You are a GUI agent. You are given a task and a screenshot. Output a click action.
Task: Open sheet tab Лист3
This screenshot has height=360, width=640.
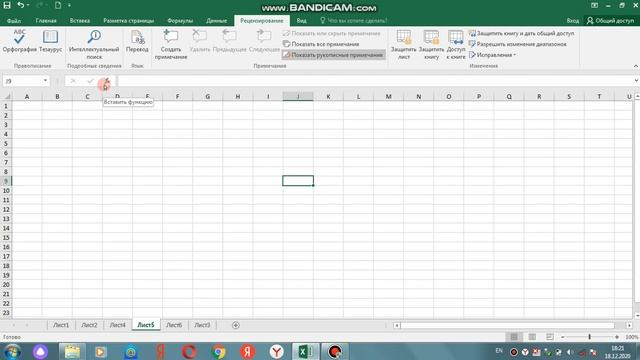point(202,325)
